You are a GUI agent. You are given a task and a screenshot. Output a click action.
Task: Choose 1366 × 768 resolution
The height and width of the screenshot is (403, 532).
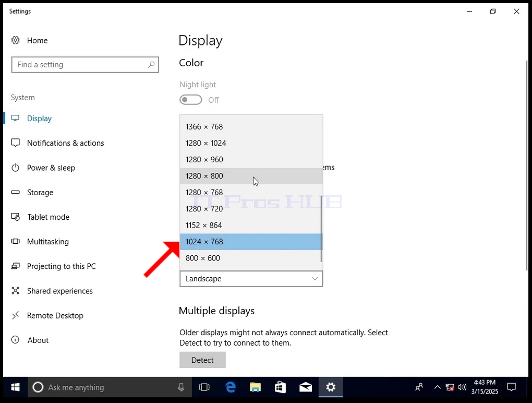pyautogui.click(x=251, y=127)
